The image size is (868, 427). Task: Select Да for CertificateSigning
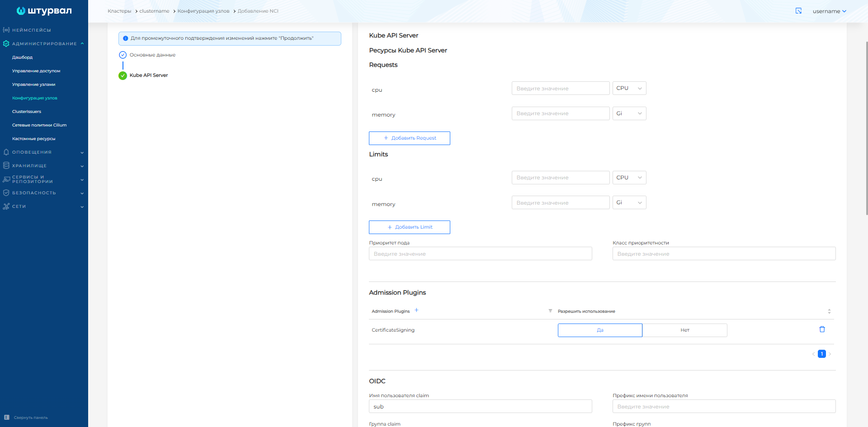click(600, 330)
